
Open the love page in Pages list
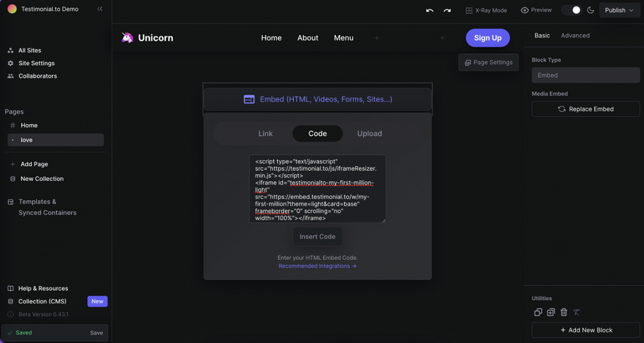pyautogui.click(x=56, y=140)
